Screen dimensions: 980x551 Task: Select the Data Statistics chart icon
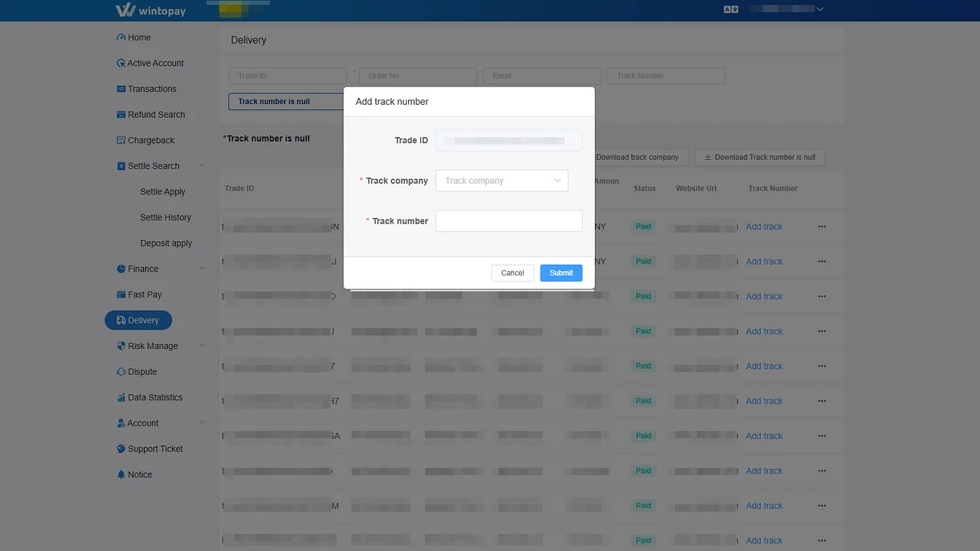click(x=122, y=397)
